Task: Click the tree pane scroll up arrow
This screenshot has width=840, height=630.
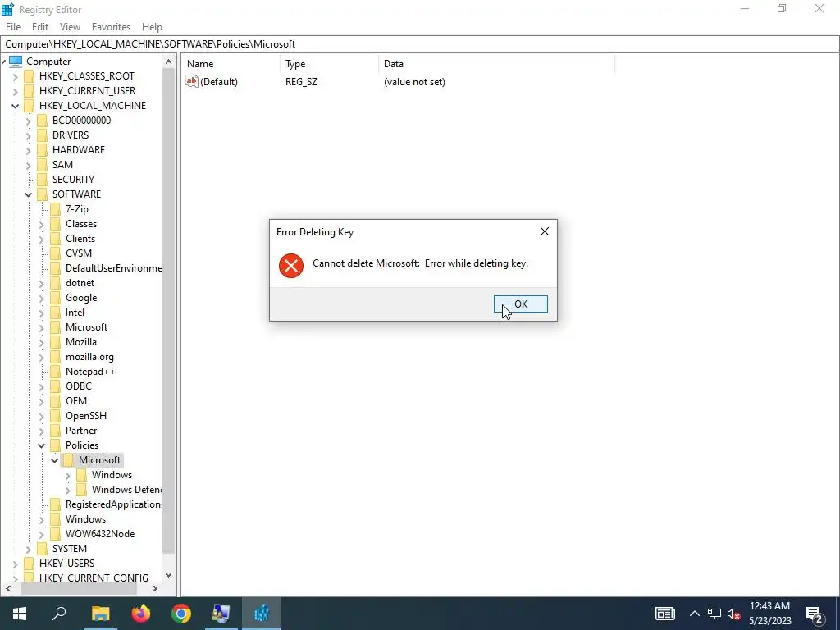Action: [169, 62]
